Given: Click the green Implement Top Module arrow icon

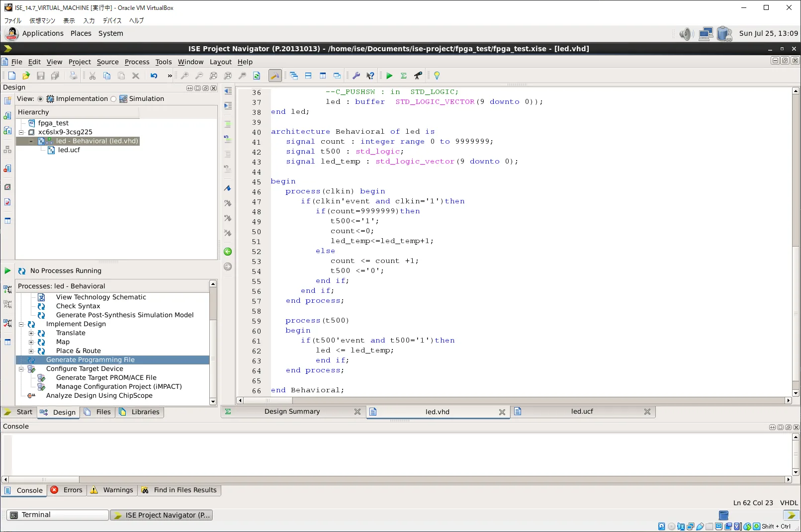Looking at the screenshot, I should pyautogui.click(x=389, y=76).
